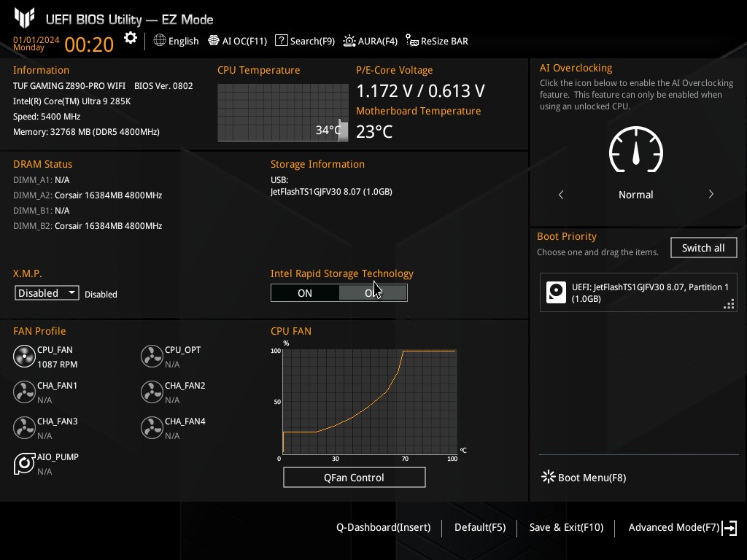Turn Intel Rapid Storage Technology ON

(305, 293)
